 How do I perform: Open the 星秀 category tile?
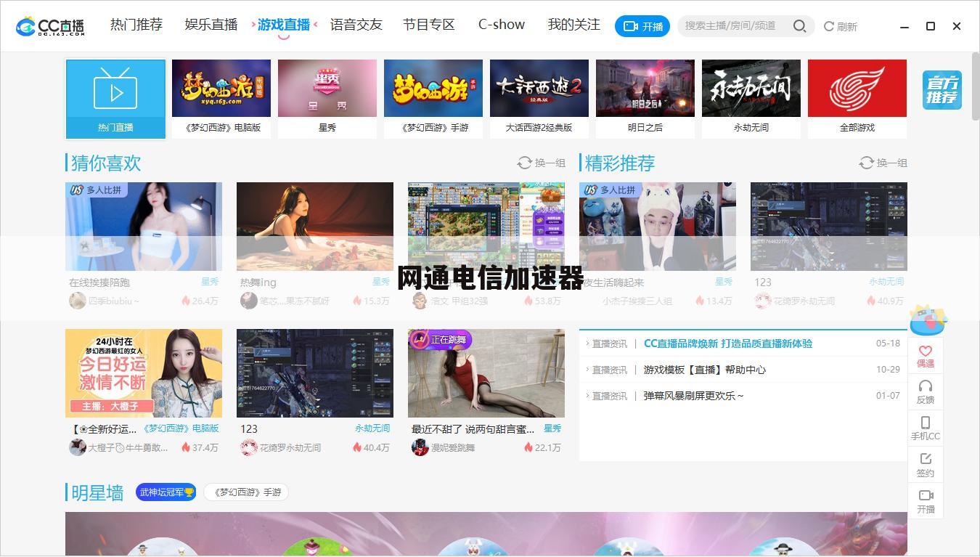(327, 99)
